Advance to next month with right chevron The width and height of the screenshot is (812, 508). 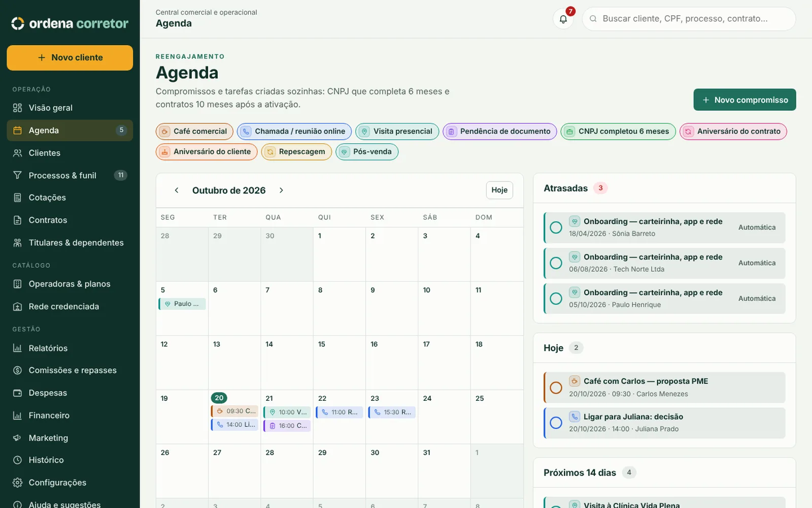tap(281, 190)
